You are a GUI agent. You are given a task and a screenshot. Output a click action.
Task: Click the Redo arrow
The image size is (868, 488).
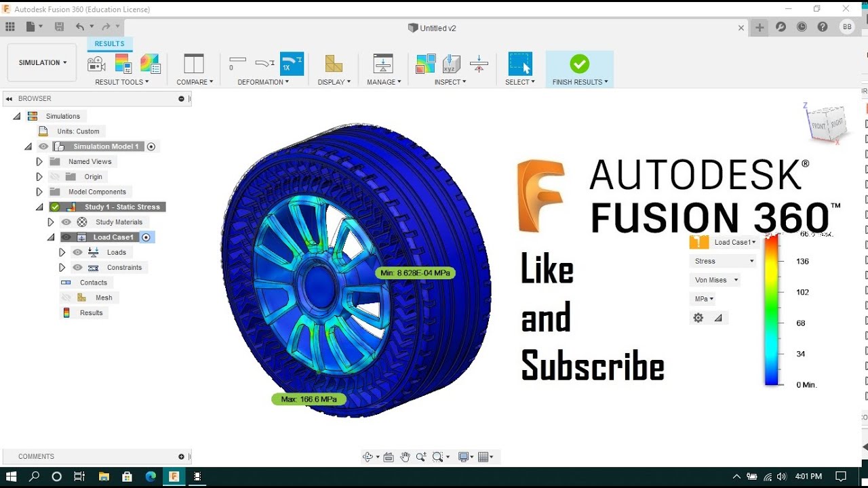coord(106,27)
